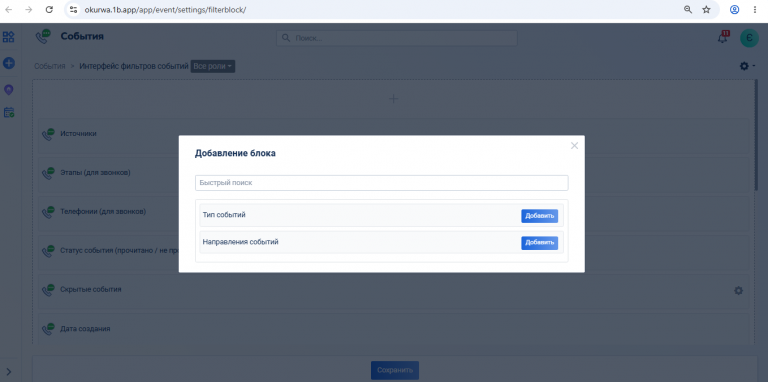
Task: Expand sidebar with bottom chevron arrow
Action: 9,371
